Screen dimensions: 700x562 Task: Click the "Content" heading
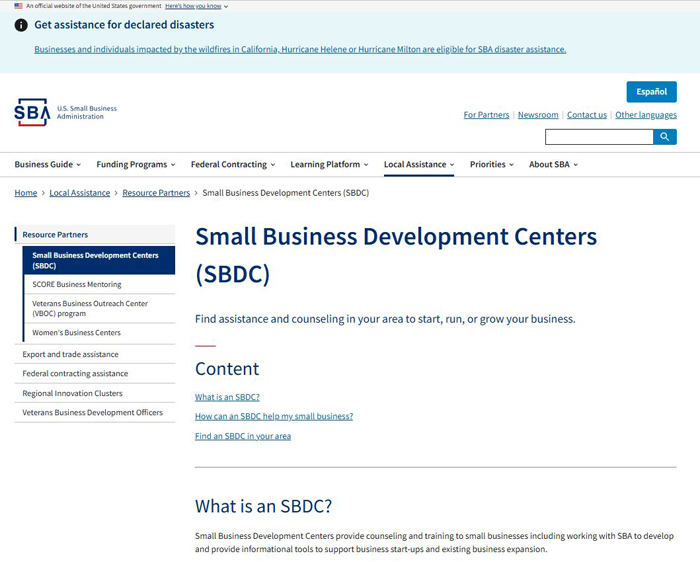click(x=227, y=369)
